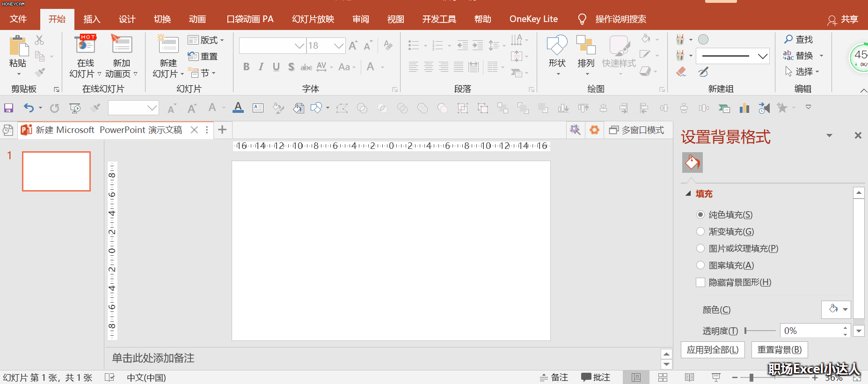Click the New Slide (新建幻灯片) icon

[x=168, y=44]
